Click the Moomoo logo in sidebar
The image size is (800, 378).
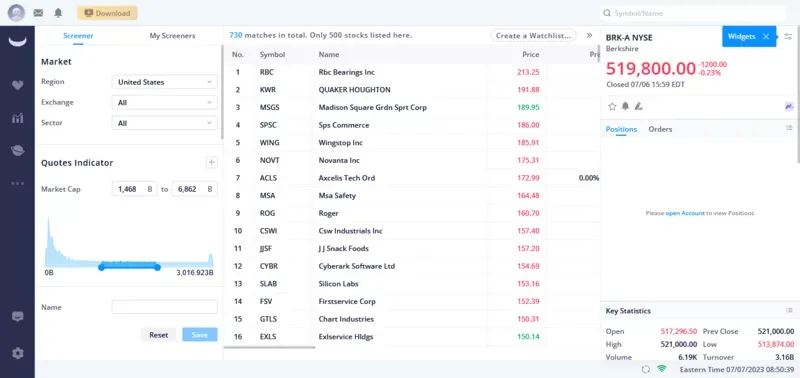17,42
